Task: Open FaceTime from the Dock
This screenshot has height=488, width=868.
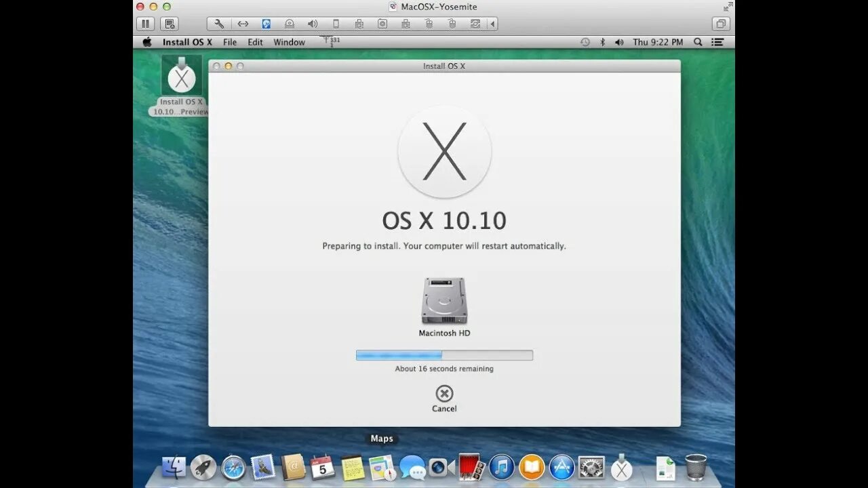Action: click(x=441, y=467)
